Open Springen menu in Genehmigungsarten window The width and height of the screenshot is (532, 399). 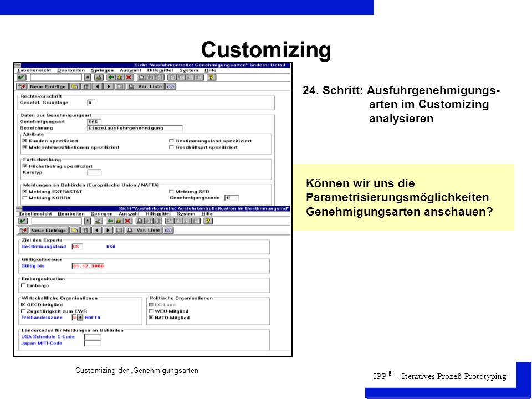point(103,70)
